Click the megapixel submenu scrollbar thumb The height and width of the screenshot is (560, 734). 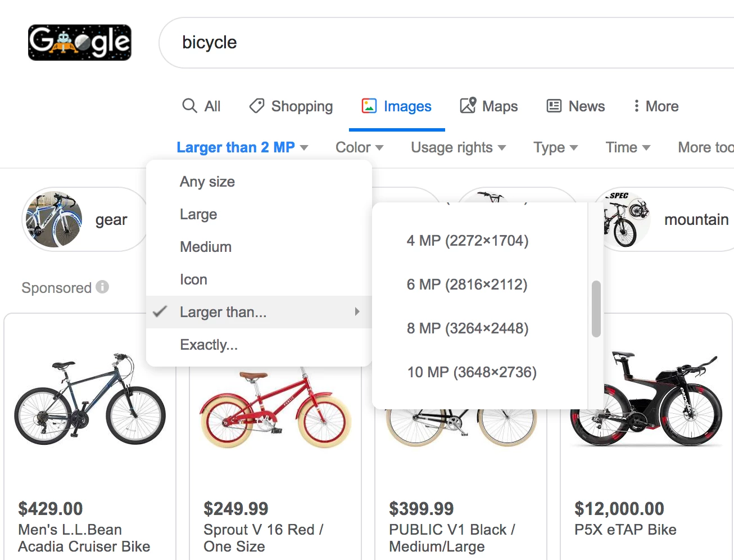click(x=596, y=309)
